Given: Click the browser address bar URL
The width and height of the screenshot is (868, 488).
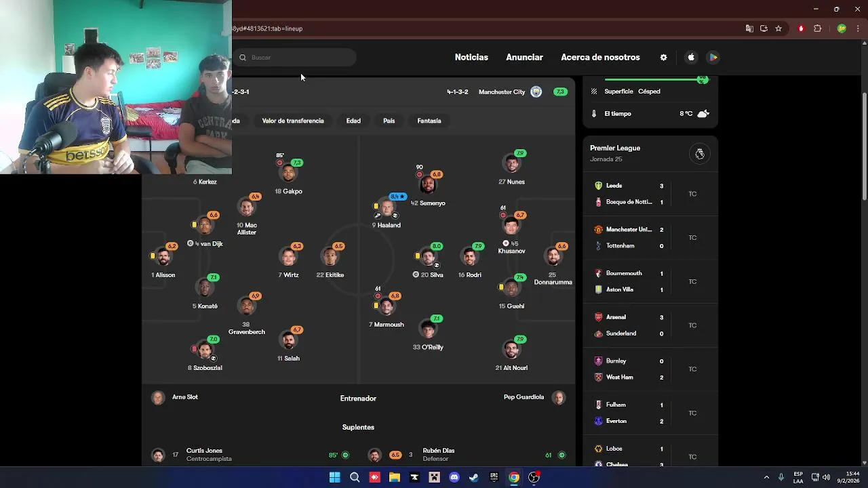Looking at the screenshot, I should click(269, 28).
